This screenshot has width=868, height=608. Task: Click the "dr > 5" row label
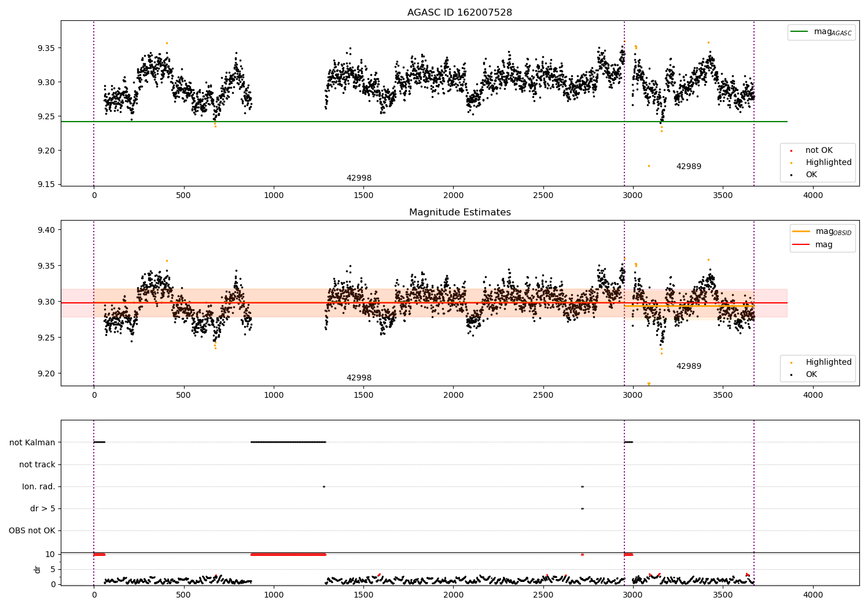[x=43, y=508]
